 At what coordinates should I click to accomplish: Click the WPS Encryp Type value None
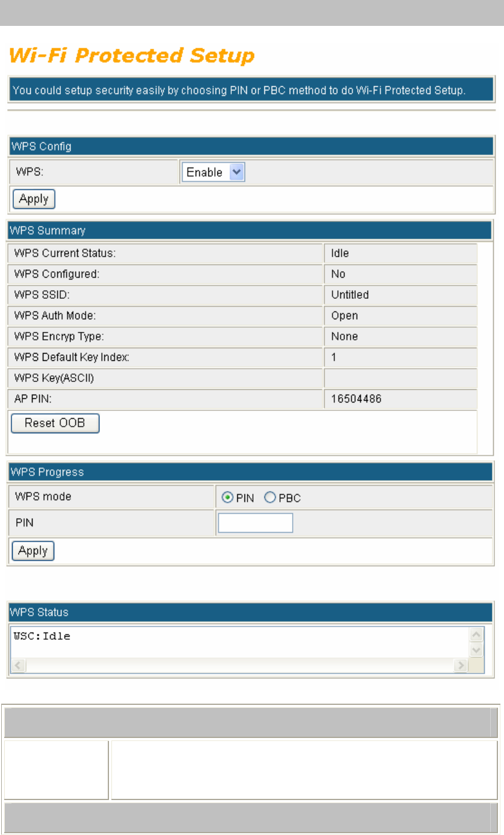tap(344, 337)
